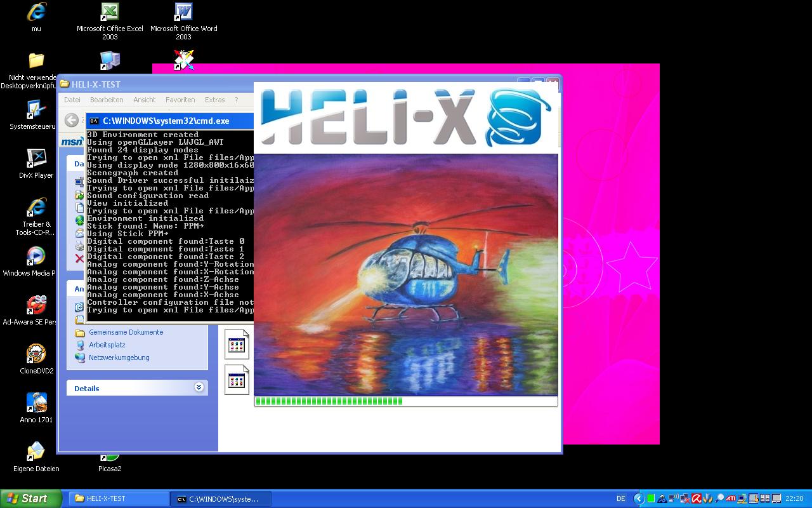Open the Extras menu
This screenshot has height=508, width=812.
(214, 100)
